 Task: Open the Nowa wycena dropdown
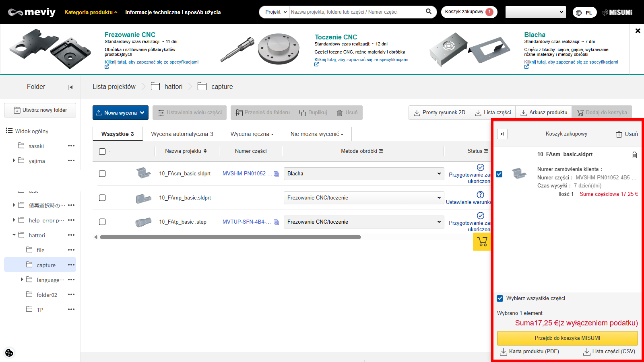tap(120, 113)
